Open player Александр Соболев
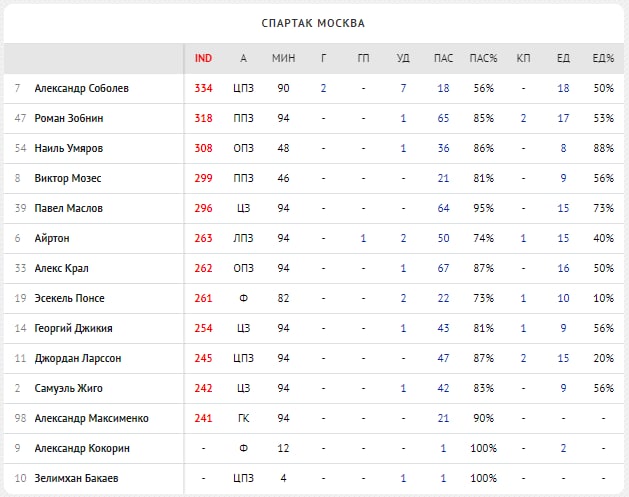 [81, 88]
